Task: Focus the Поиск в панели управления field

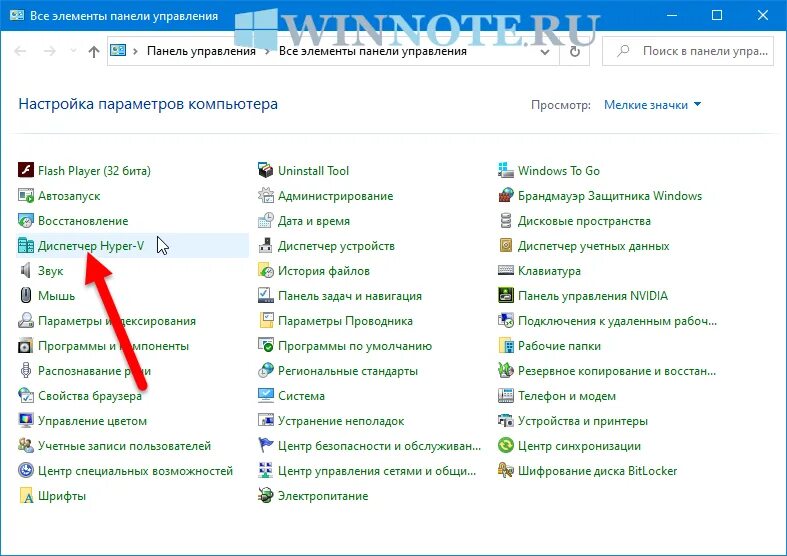Action: coord(688,51)
